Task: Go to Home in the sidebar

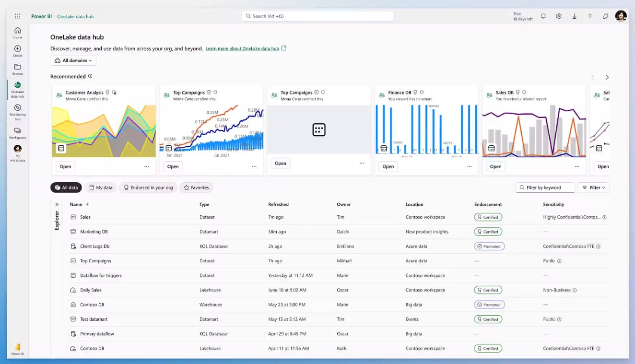Action: (x=18, y=33)
